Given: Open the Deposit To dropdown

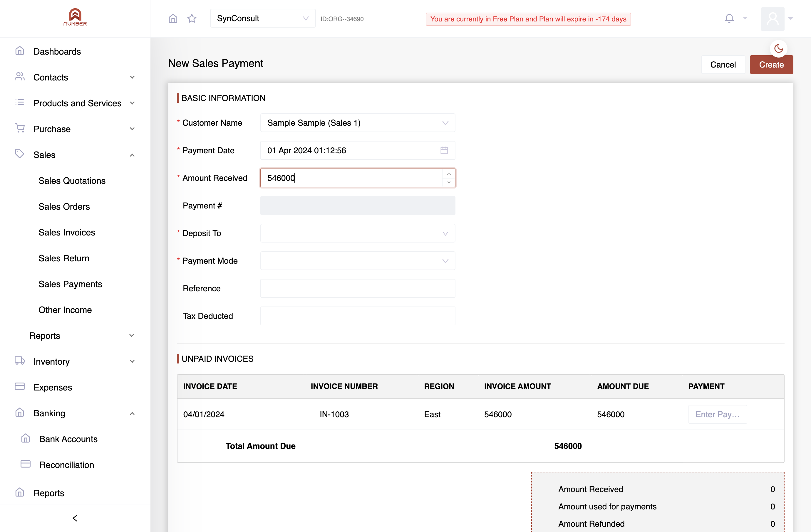Looking at the screenshot, I should click(x=357, y=233).
